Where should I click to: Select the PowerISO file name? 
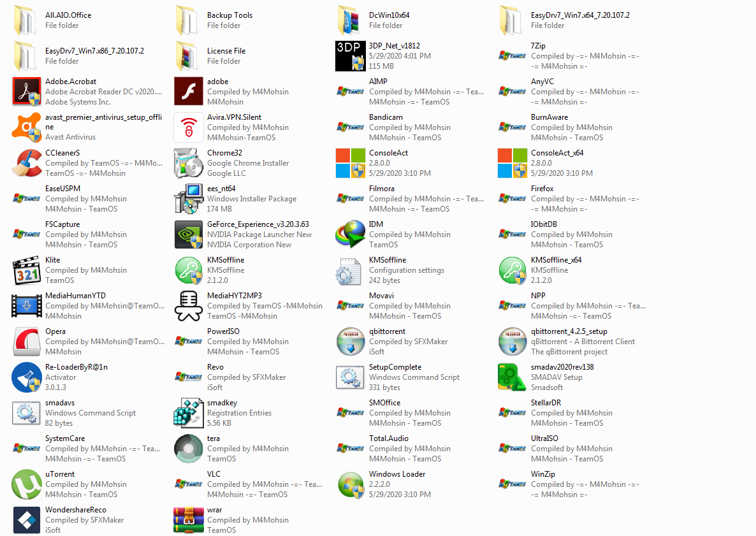point(223,331)
